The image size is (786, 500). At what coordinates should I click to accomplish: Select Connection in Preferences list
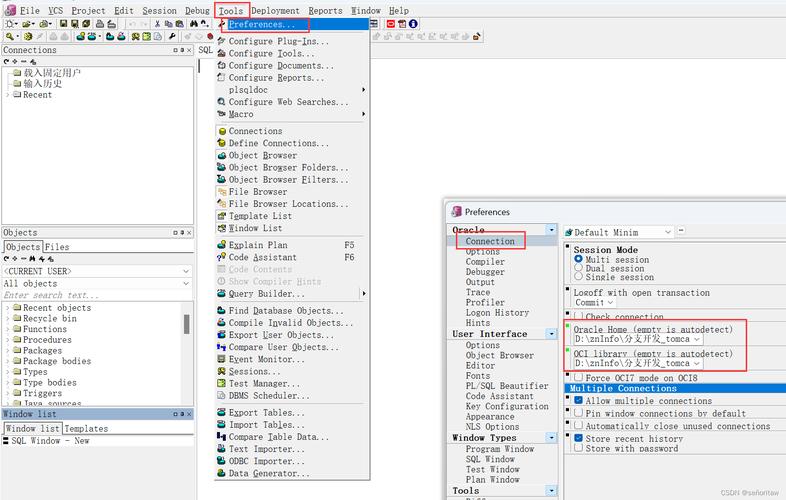tap(490, 241)
